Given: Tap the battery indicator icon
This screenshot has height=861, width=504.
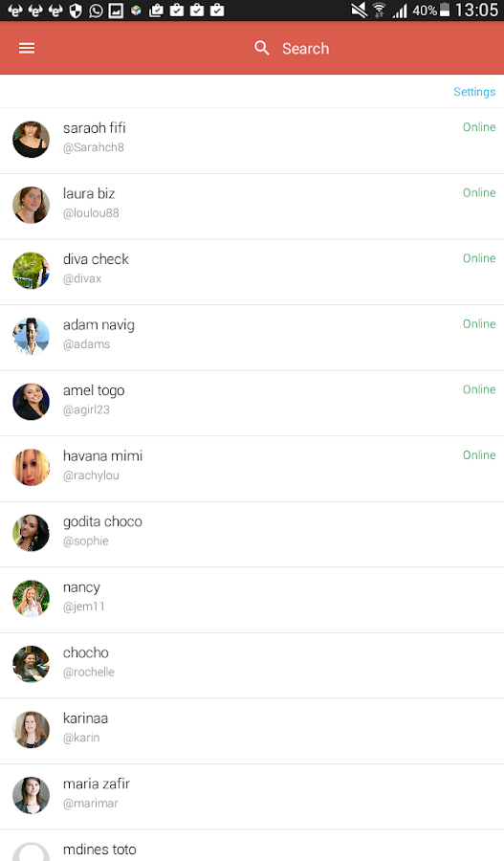Looking at the screenshot, I should tap(445, 10).
